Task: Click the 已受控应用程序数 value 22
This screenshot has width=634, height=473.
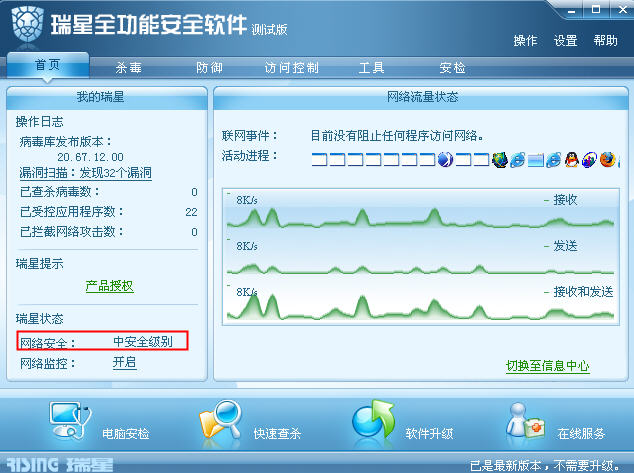Action: pyautogui.click(x=191, y=212)
